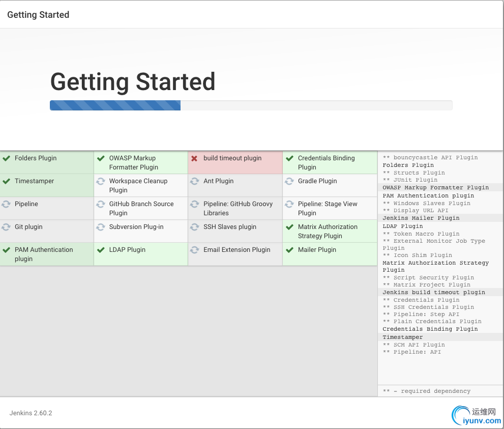Click the pending icon beside SSH Slaves plugin
The image size is (504, 429).
[194, 227]
